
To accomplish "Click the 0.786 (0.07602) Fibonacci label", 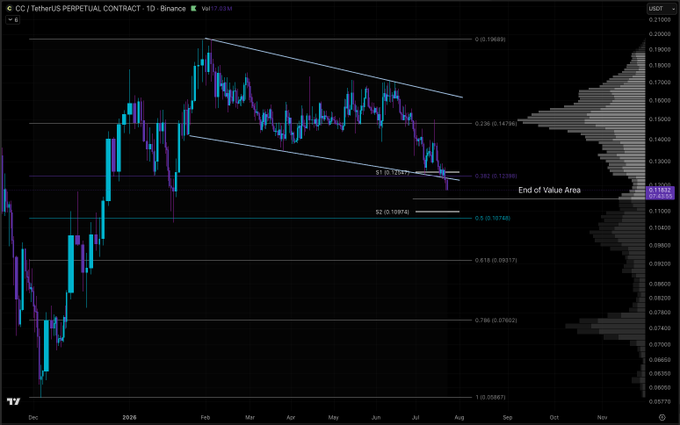I will 496,320.
